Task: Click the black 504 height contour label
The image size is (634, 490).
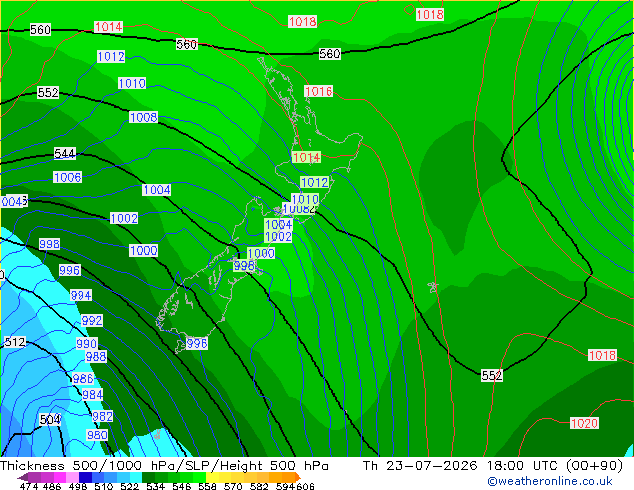Action: (x=50, y=420)
